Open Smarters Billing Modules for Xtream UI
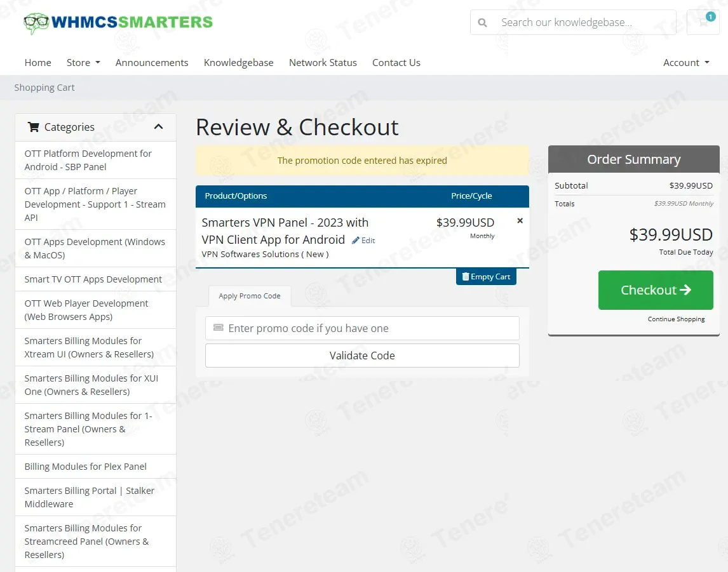 pyautogui.click(x=96, y=347)
